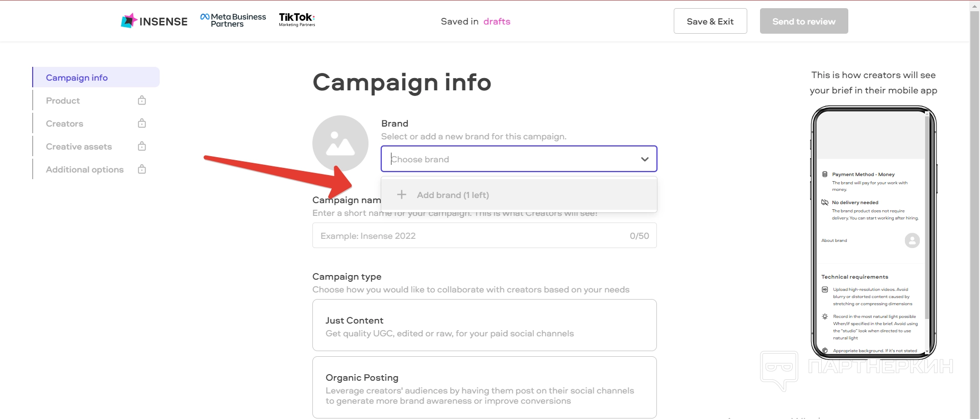Click the About brand profile icon in preview
Screen dimensions: 980x419
pos(912,240)
